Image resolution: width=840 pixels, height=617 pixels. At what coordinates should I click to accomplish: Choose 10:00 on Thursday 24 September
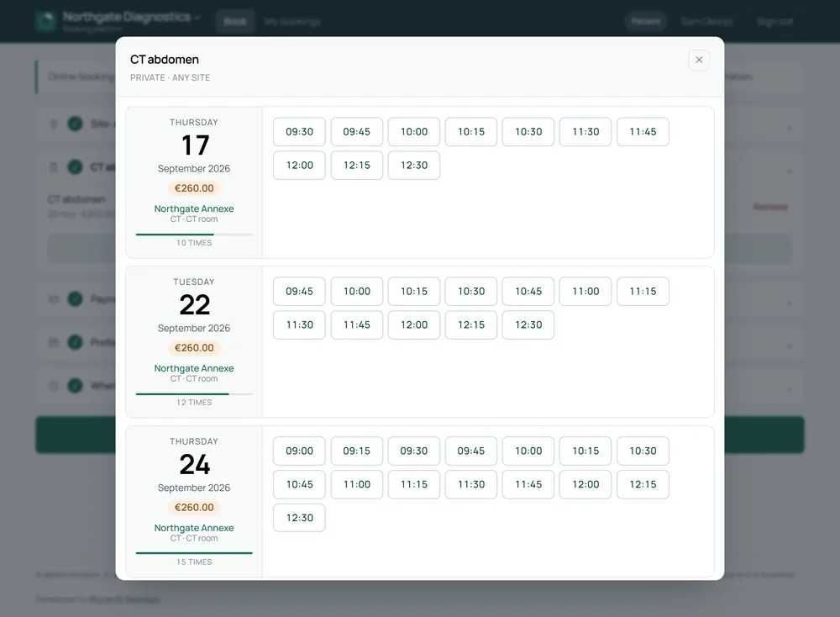[x=528, y=451]
